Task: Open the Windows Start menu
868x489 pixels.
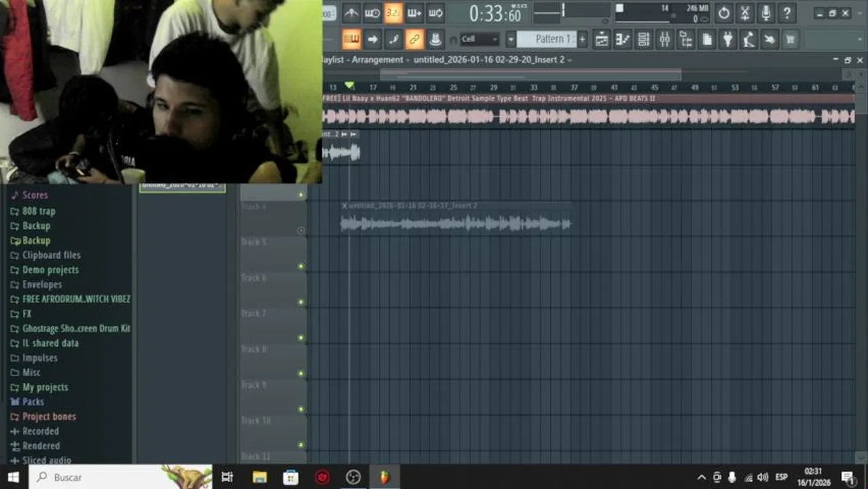Action: point(14,477)
